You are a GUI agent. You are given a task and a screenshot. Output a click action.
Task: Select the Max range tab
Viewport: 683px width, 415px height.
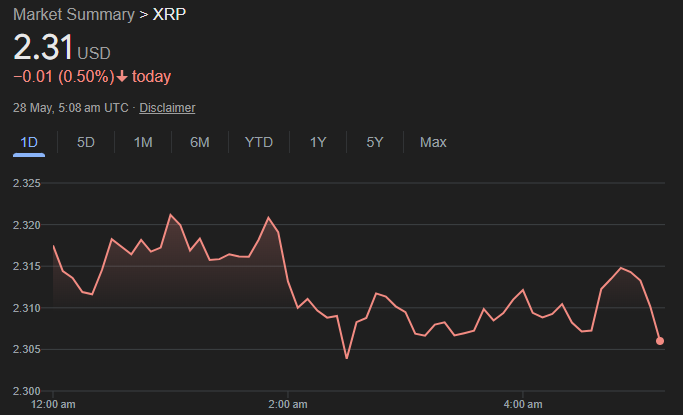tap(433, 142)
